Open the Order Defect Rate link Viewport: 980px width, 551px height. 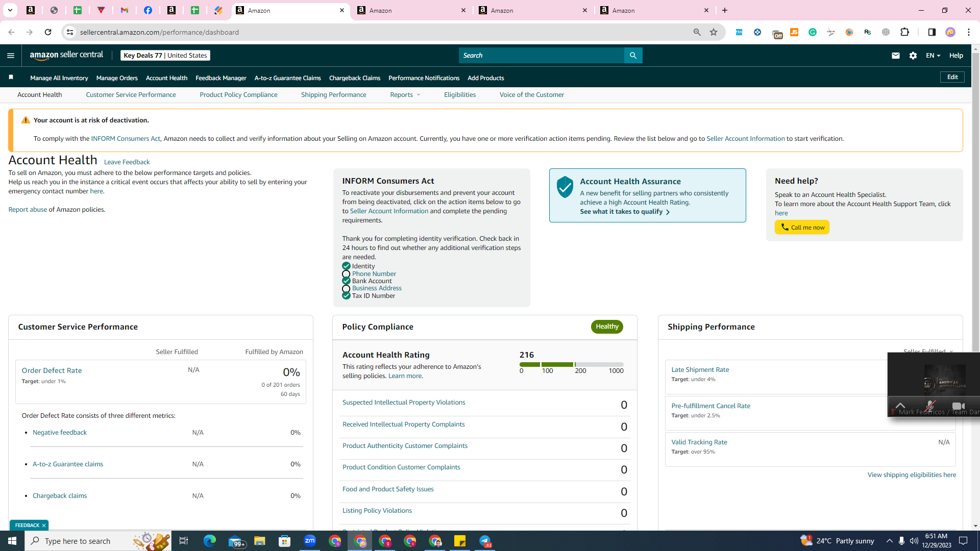pos(52,371)
